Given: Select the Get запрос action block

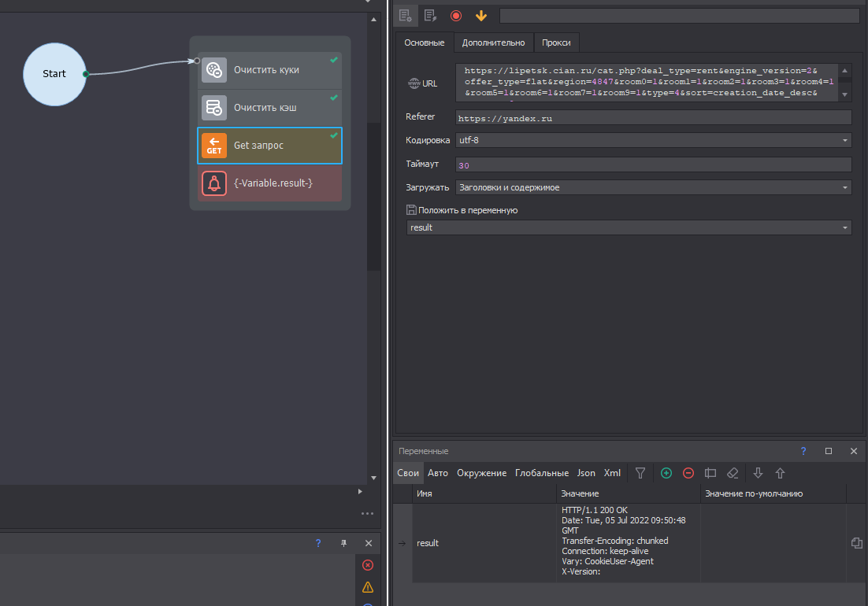Looking at the screenshot, I should click(x=269, y=146).
